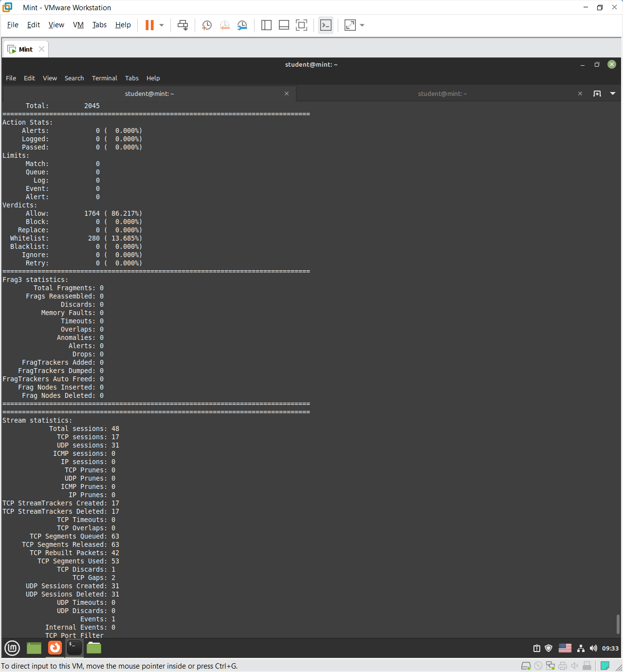Toggle the VMware library sidebar
Viewport: 623px width, 672px height.
[x=266, y=25]
